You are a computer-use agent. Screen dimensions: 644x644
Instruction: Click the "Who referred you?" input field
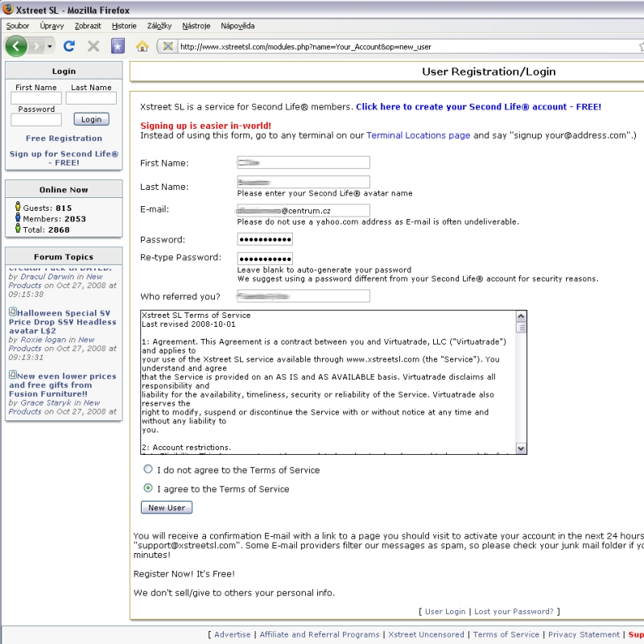pos(303,296)
